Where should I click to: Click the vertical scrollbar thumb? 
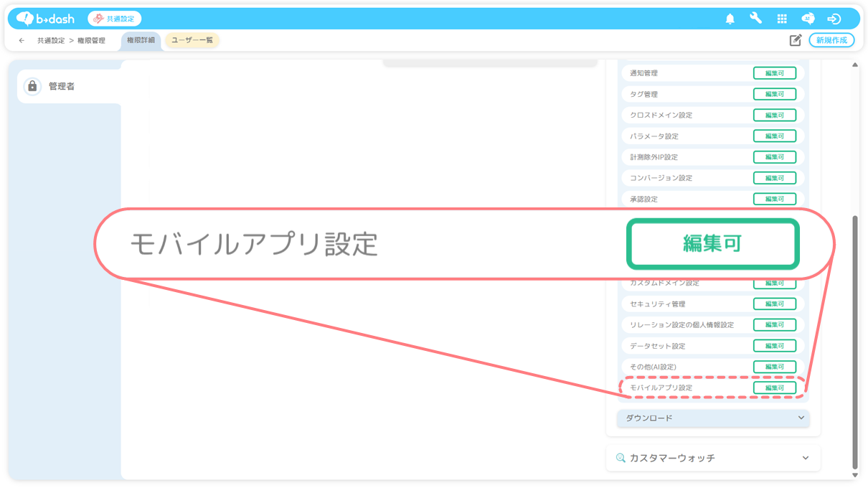point(854,337)
